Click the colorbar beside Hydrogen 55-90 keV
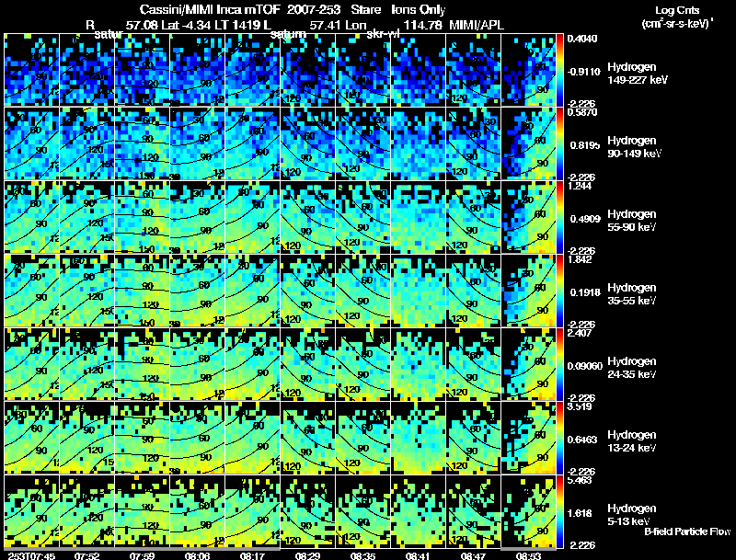 tap(559, 217)
